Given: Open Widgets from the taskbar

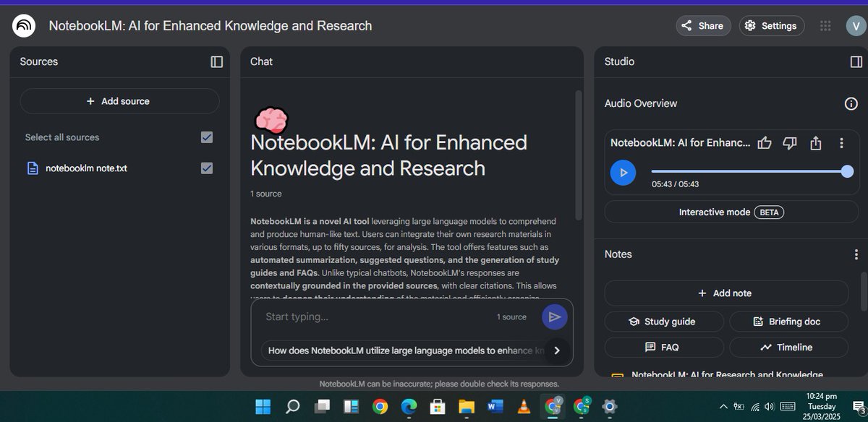Looking at the screenshot, I should tap(351, 407).
